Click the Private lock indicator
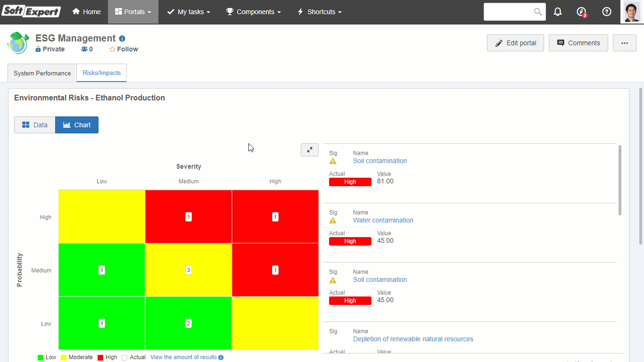Image resolution: width=644 pixels, height=362 pixels. pyautogui.click(x=50, y=49)
